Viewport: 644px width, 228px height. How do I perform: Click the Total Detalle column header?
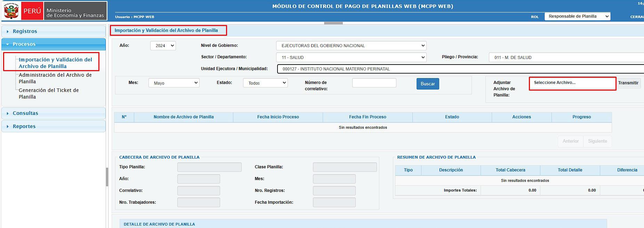pos(570,170)
